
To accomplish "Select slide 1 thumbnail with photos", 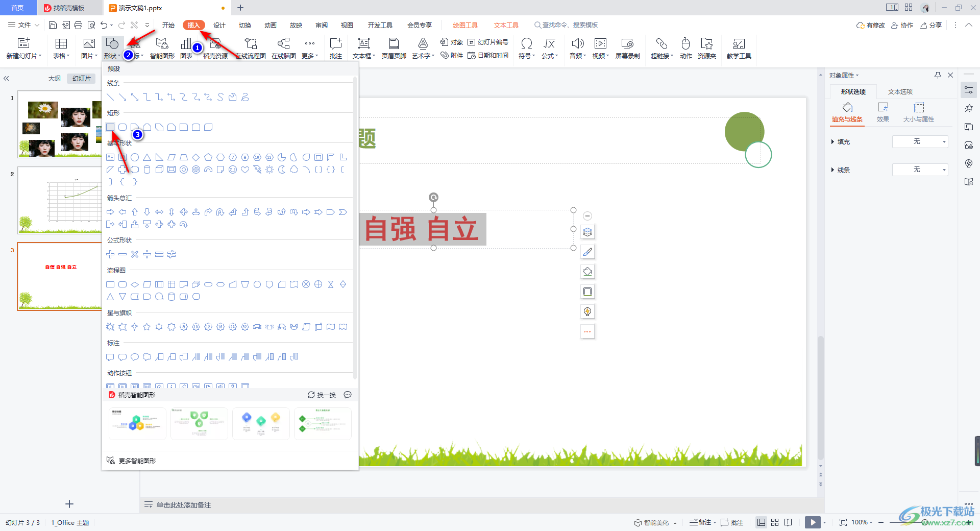I will (60, 124).
